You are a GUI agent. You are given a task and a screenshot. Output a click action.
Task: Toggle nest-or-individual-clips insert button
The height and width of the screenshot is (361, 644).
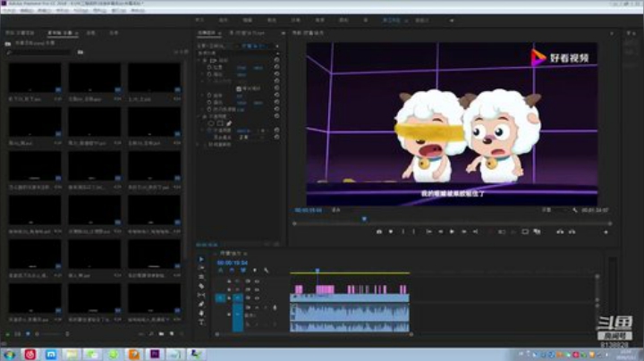[221, 271]
